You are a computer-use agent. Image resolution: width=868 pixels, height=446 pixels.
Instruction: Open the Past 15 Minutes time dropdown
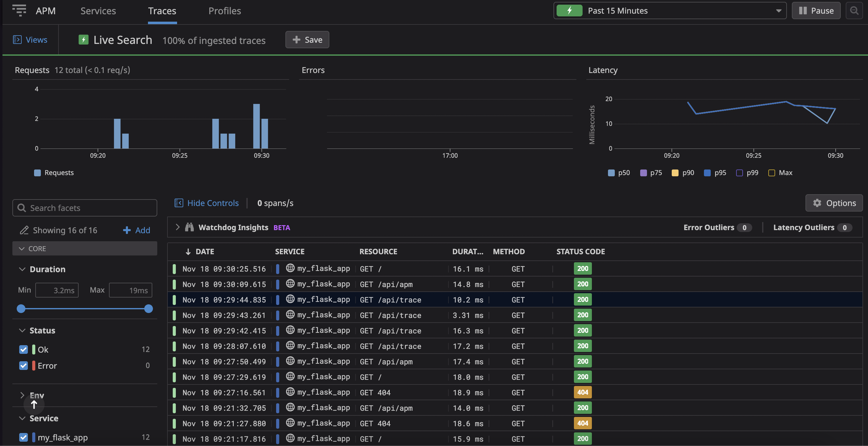pyautogui.click(x=670, y=11)
